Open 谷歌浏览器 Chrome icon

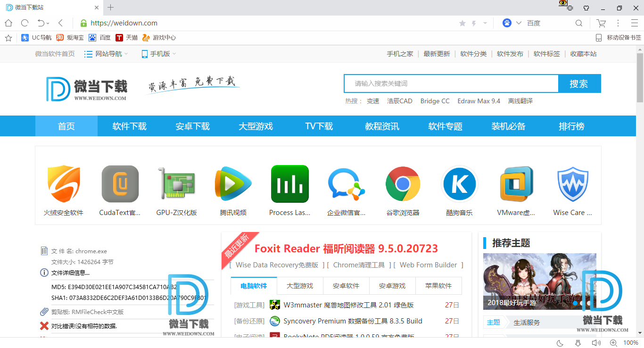[403, 184]
